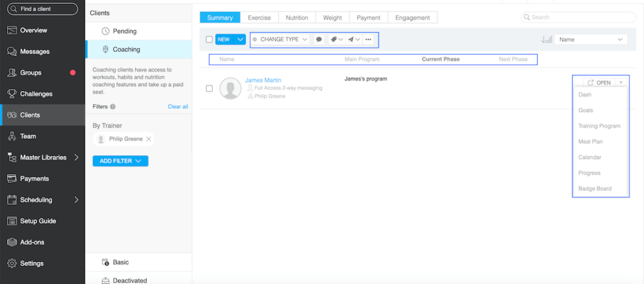Screen dimensions: 644x284
Task: Tick the select-all clients checkbox
Action: [x=209, y=40]
